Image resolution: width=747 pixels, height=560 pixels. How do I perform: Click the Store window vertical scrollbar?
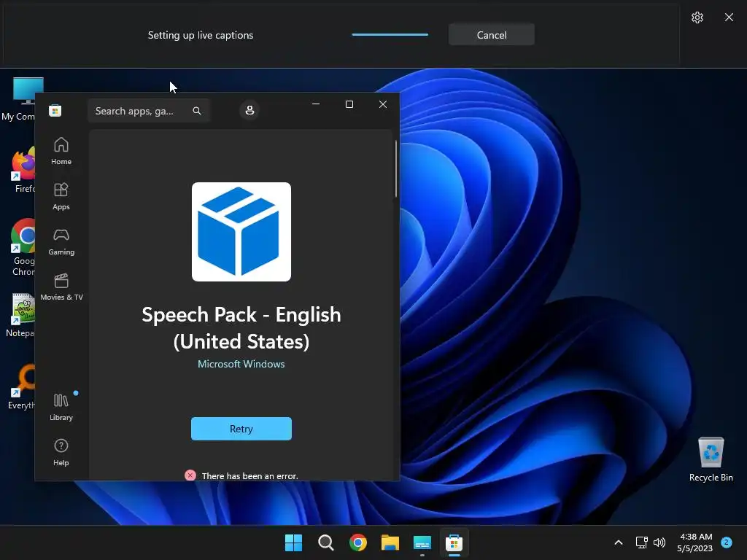(x=395, y=169)
